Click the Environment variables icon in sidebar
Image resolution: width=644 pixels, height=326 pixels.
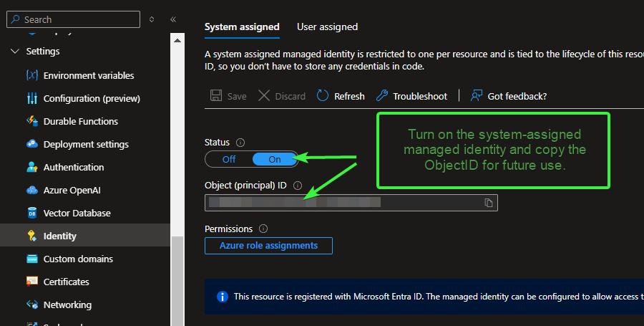coord(31,75)
